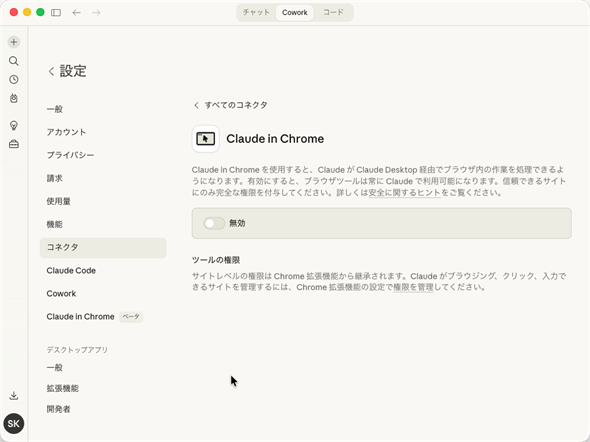Enable the Claude in Chrome 無効 toggle
The image size is (590, 442).
[x=214, y=223]
